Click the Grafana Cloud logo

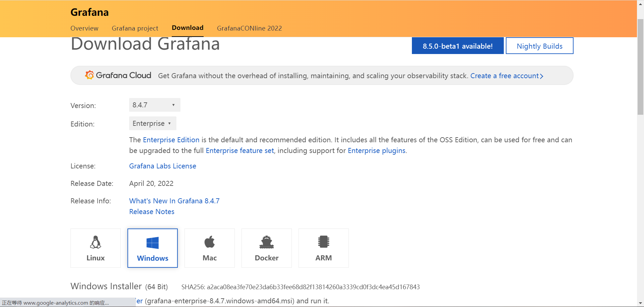coord(118,75)
